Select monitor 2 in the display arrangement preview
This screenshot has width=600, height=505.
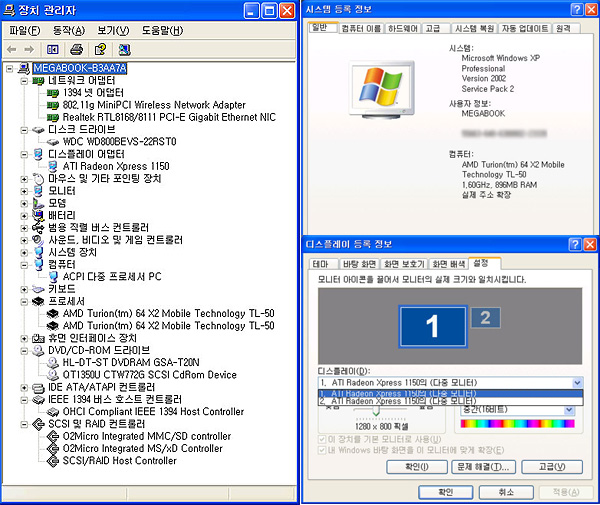coord(486,318)
